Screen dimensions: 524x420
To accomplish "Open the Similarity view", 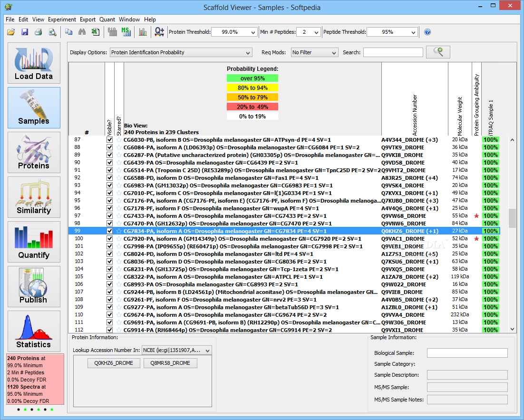I will (34, 197).
